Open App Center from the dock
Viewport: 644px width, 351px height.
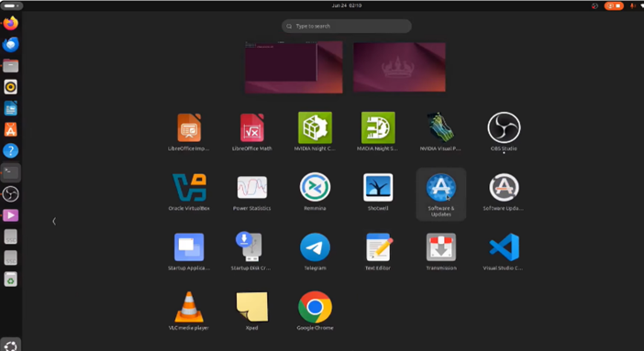click(x=11, y=130)
